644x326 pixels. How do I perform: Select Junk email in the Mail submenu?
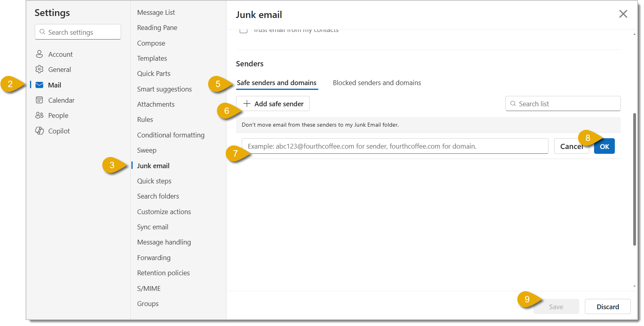(x=153, y=166)
